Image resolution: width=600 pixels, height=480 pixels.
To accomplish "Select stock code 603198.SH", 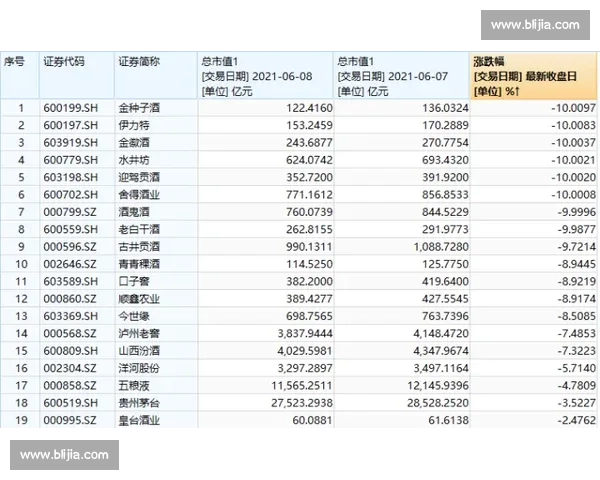I will pyautogui.click(x=70, y=177).
